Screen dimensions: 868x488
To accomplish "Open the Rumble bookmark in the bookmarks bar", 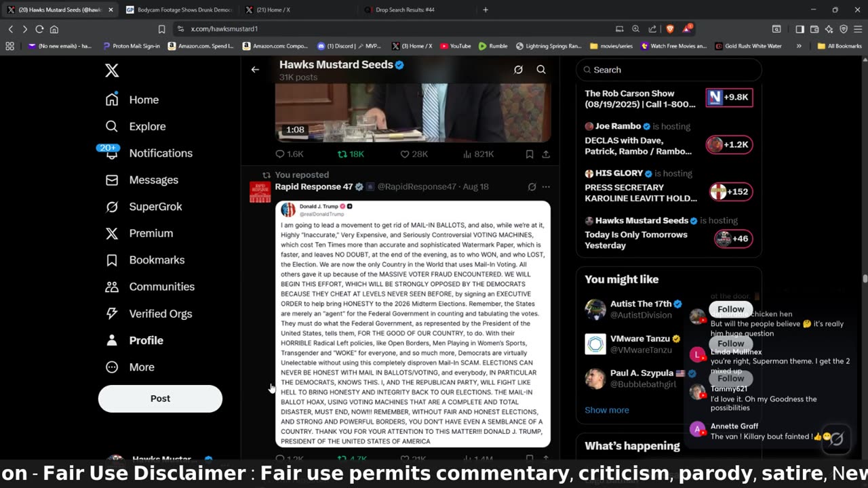I will coord(493,46).
